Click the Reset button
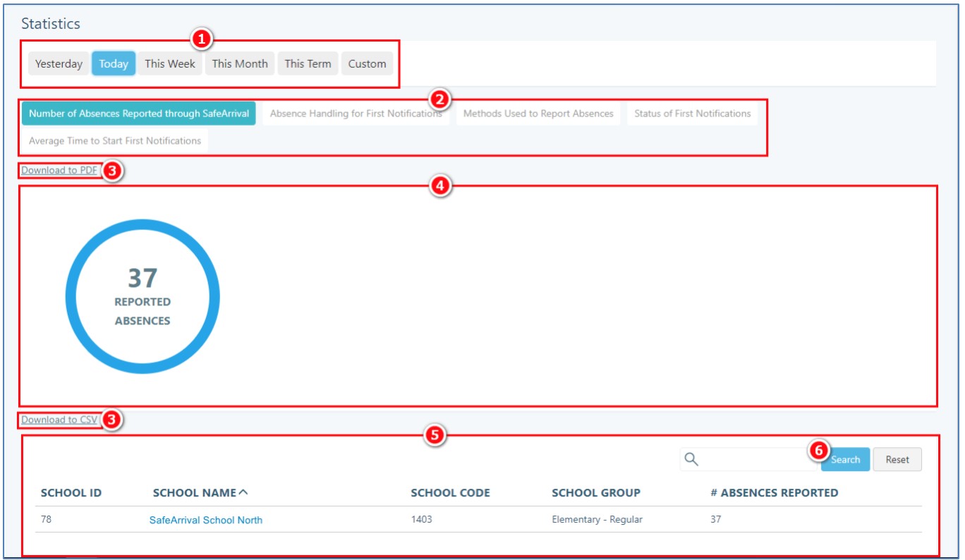This screenshot has width=965, height=560. tap(897, 460)
